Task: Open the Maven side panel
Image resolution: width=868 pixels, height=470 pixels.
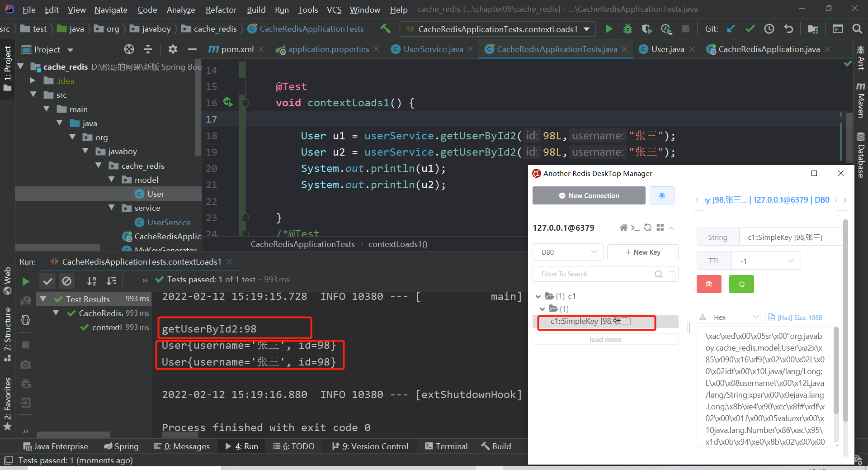Action: (861, 100)
